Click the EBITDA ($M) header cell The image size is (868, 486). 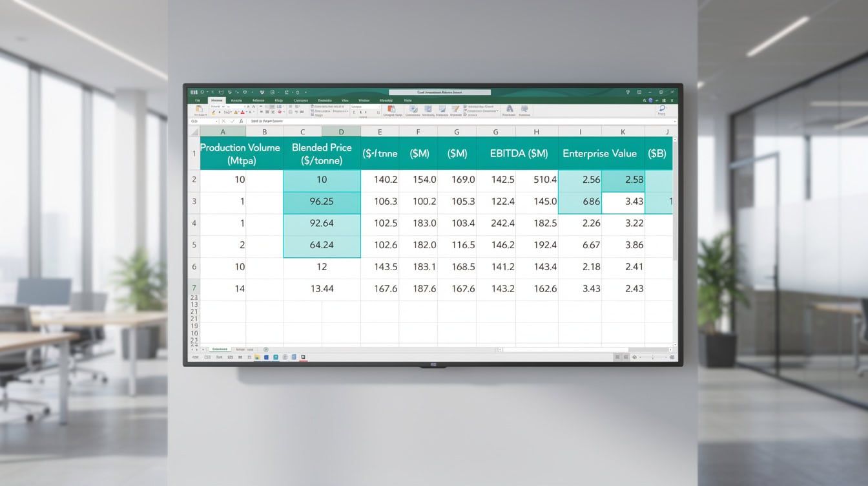517,154
